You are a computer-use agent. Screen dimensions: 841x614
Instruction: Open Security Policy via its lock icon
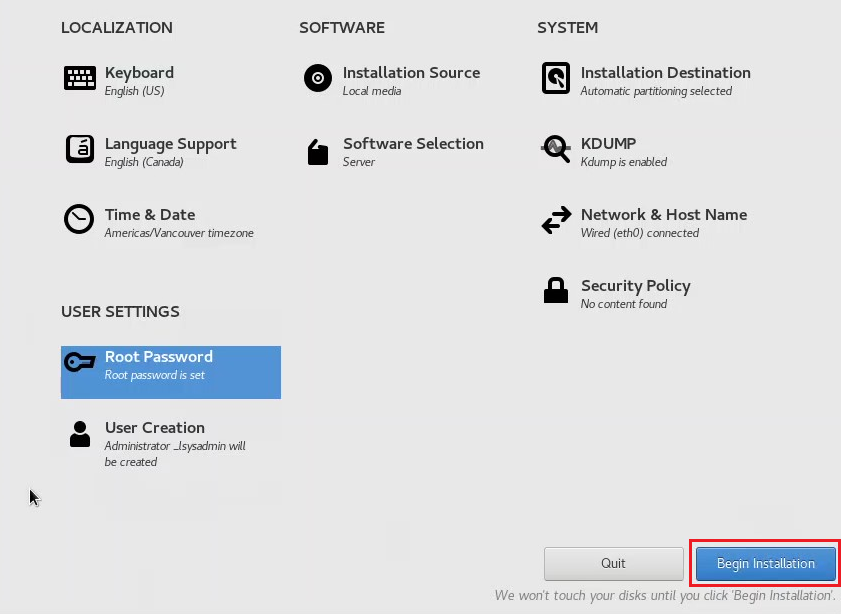pos(556,290)
